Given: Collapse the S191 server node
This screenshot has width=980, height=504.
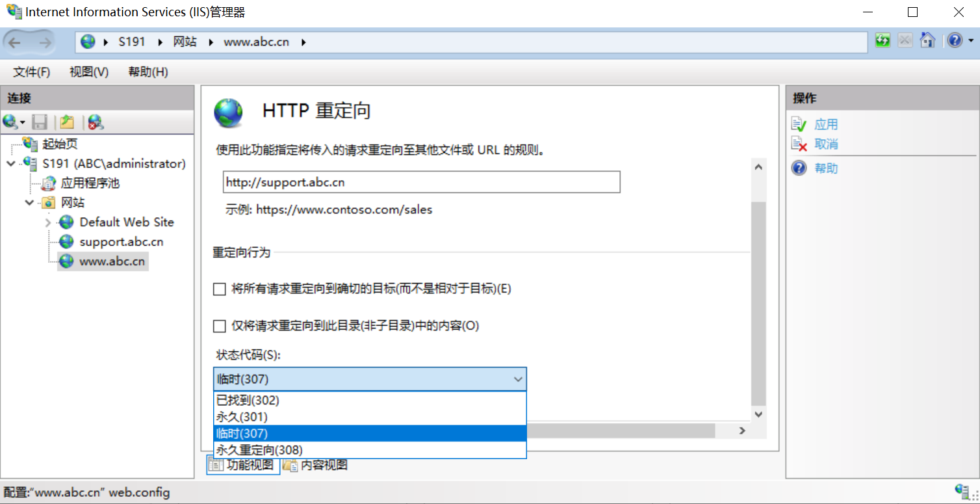Looking at the screenshot, I should (11, 164).
